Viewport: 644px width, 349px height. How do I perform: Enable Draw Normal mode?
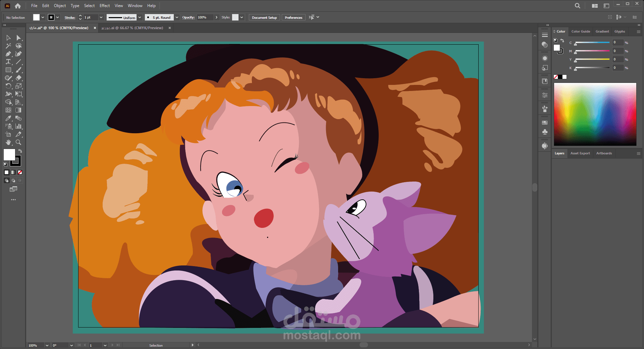coord(7,181)
